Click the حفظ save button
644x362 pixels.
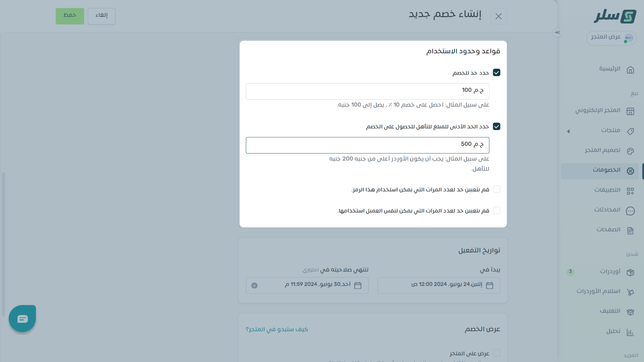click(x=70, y=16)
